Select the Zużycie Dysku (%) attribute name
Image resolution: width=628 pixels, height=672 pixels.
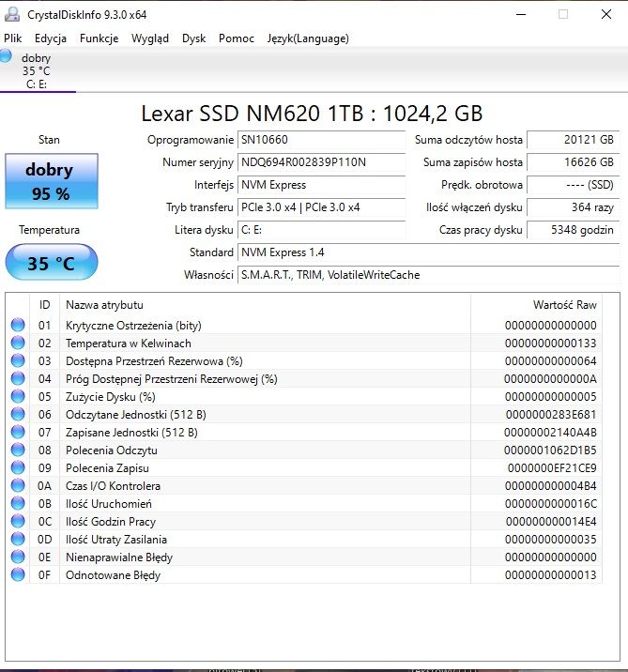pyautogui.click(x=111, y=397)
